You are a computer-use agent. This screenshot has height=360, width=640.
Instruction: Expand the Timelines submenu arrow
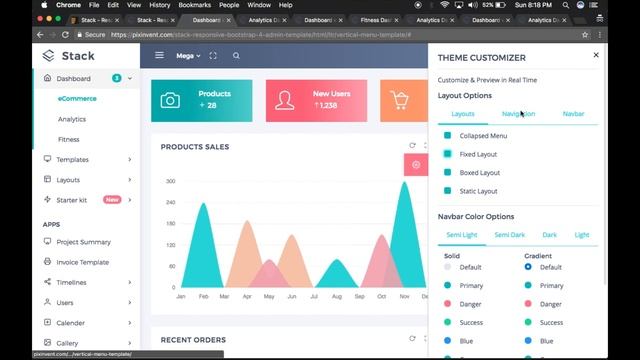pos(130,282)
